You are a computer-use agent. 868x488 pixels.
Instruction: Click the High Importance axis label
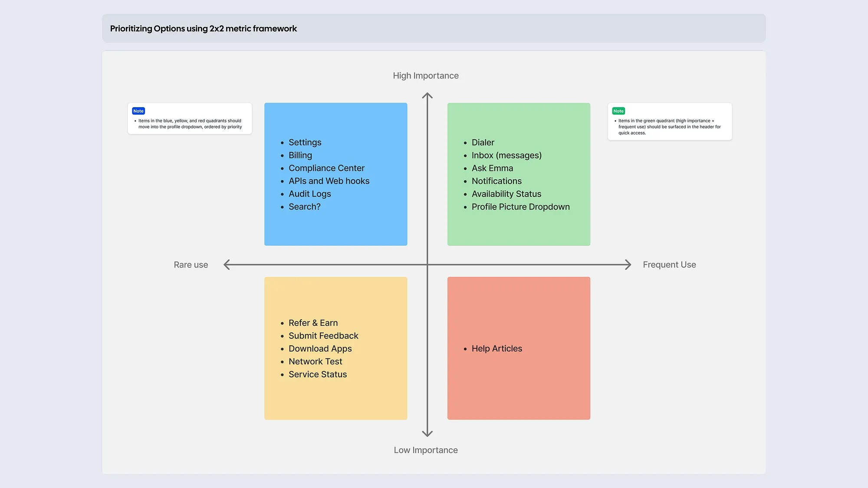pyautogui.click(x=425, y=76)
